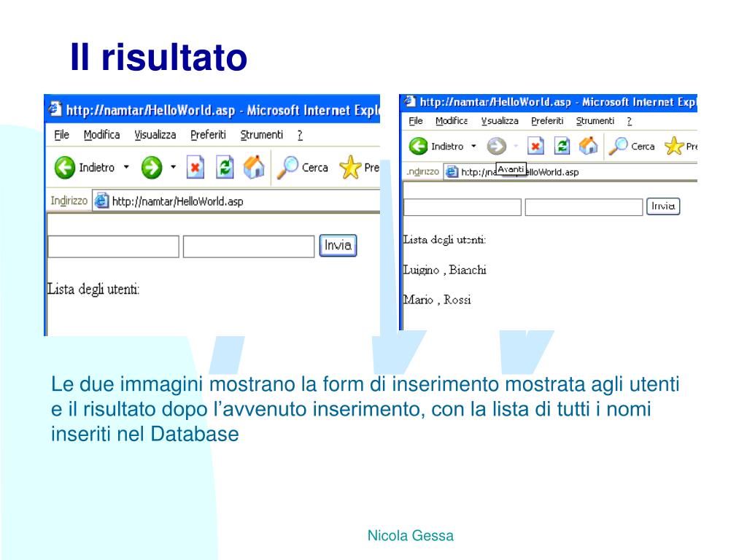This screenshot has width=747, height=560.
Task: Open the Strumenti menu in right browser
Action: click(595, 121)
